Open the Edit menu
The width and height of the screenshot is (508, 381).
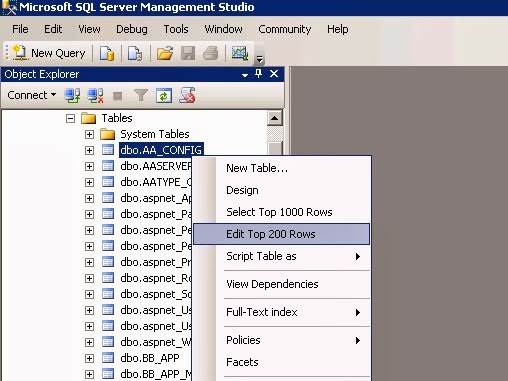(53, 29)
